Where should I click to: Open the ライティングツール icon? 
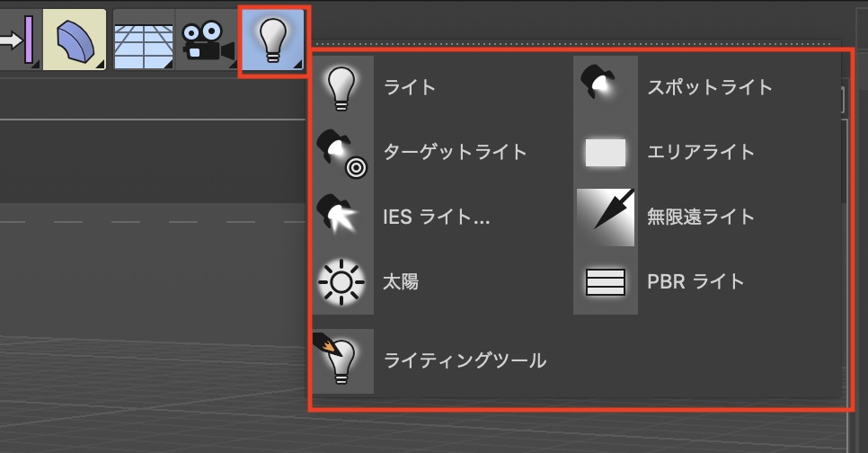tap(342, 360)
